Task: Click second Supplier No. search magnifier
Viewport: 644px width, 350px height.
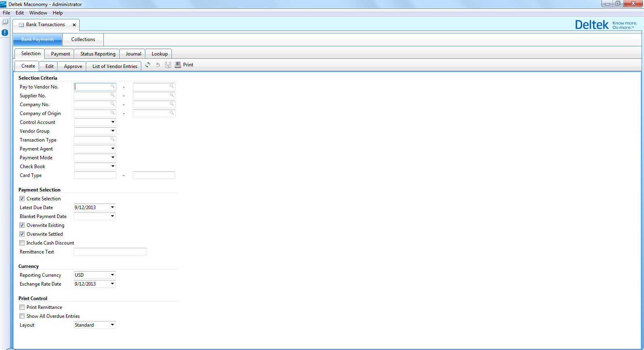Action: 171,95
